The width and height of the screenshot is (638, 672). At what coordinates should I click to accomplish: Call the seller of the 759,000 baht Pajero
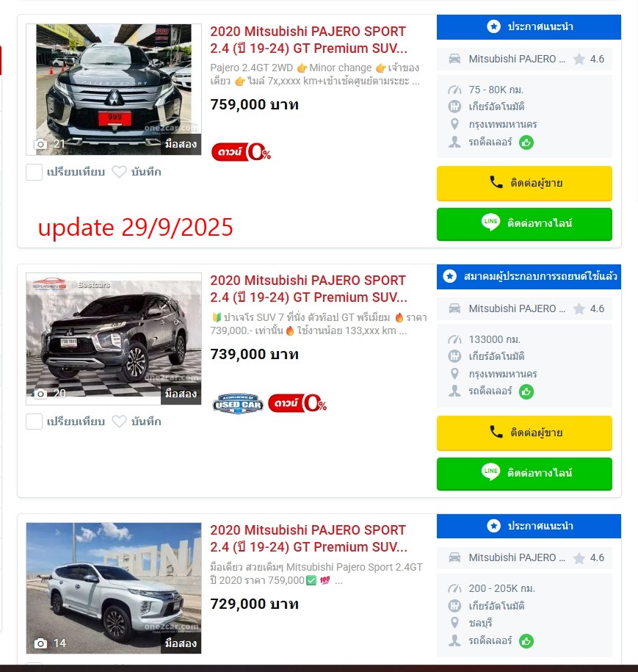(x=524, y=184)
